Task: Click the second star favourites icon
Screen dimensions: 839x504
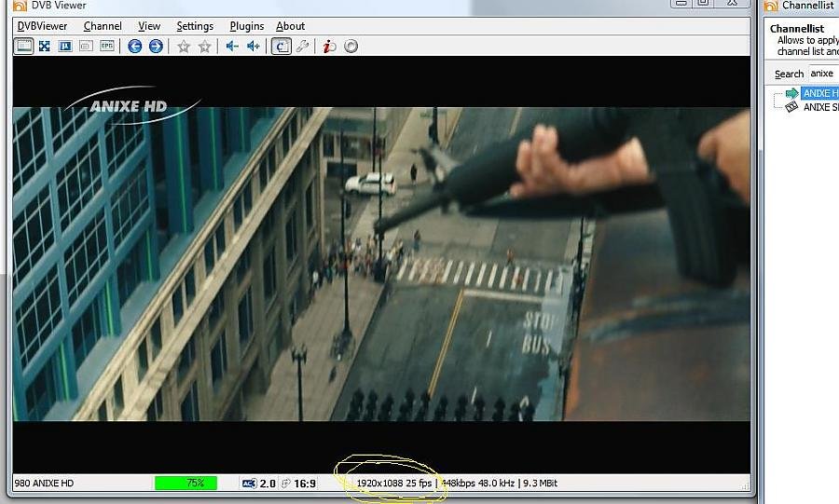Action: pyautogui.click(x=204, y=46)
